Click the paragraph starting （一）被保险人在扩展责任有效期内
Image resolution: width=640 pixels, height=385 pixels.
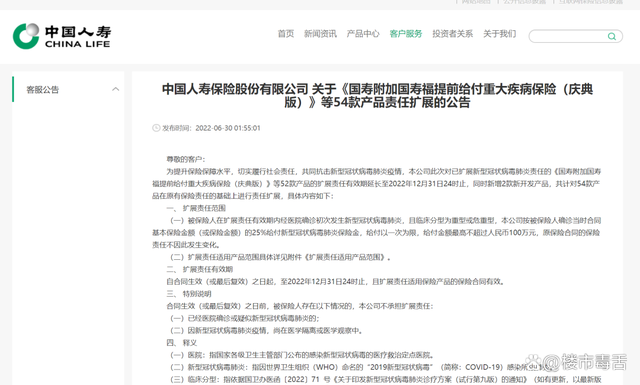[x=376, y=233]
